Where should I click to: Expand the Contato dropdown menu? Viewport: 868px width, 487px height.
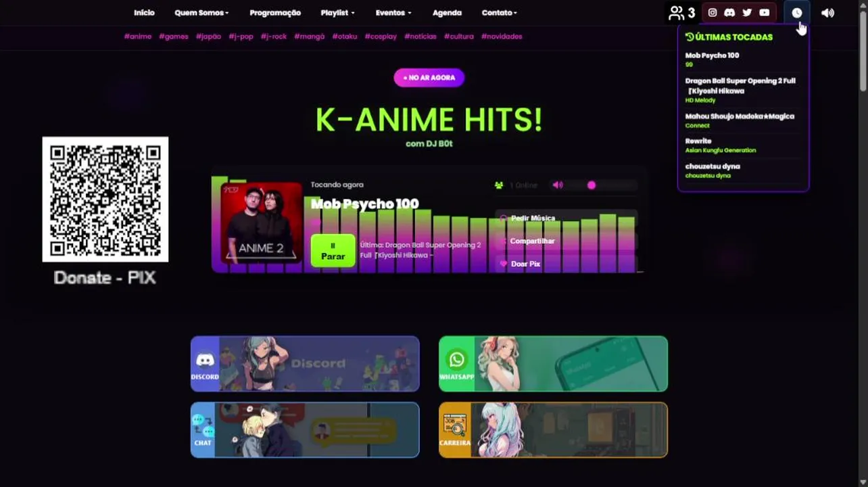499,13
